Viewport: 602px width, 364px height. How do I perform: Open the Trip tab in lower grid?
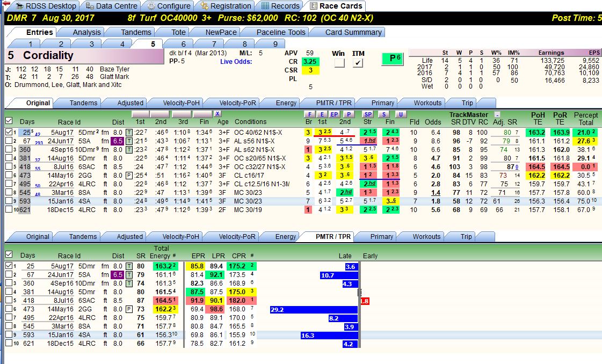tap(466, 237)
